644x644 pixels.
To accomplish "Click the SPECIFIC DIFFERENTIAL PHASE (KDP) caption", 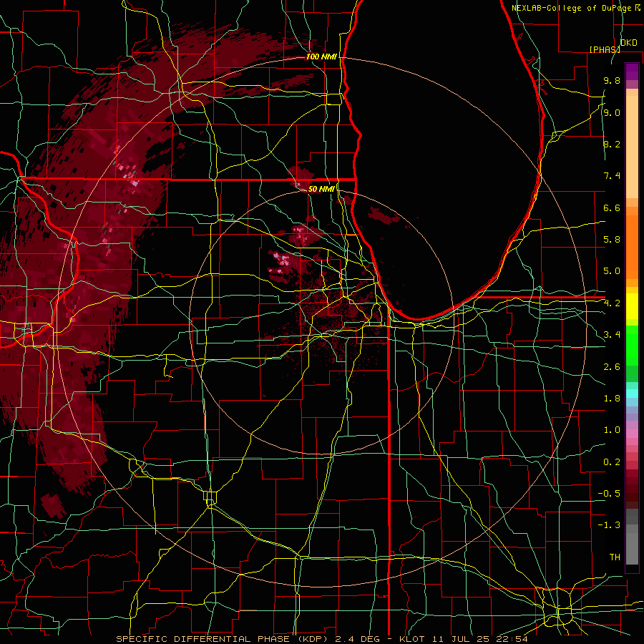I will [x=223, y=639].
